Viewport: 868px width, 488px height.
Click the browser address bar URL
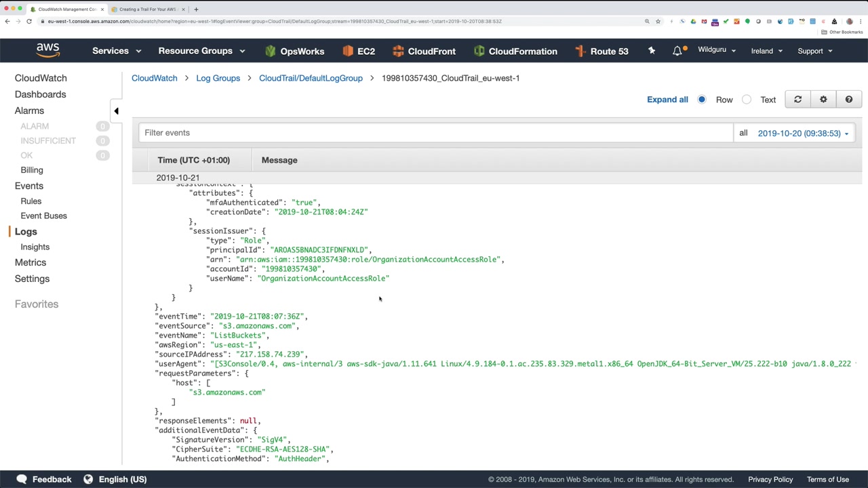[x=274, y=22]
